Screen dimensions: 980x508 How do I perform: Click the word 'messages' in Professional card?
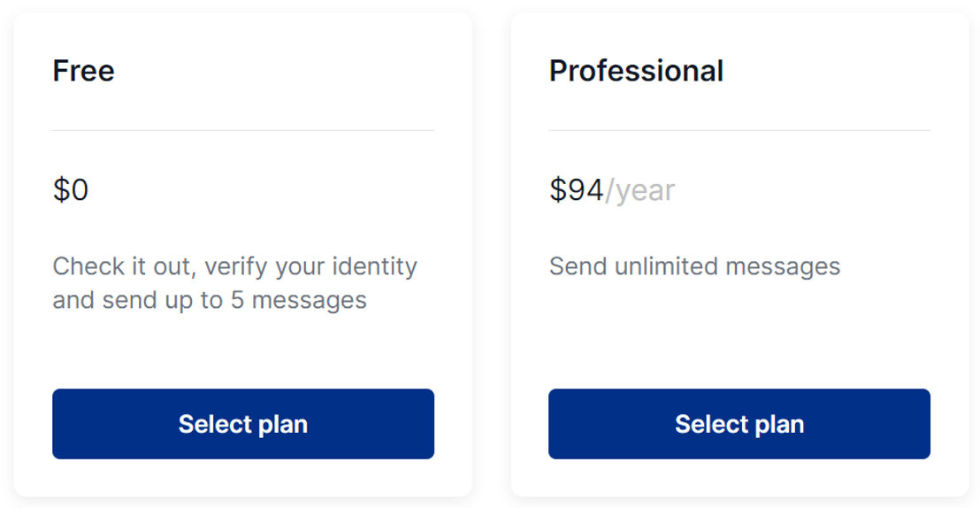[x=783, y=268]
